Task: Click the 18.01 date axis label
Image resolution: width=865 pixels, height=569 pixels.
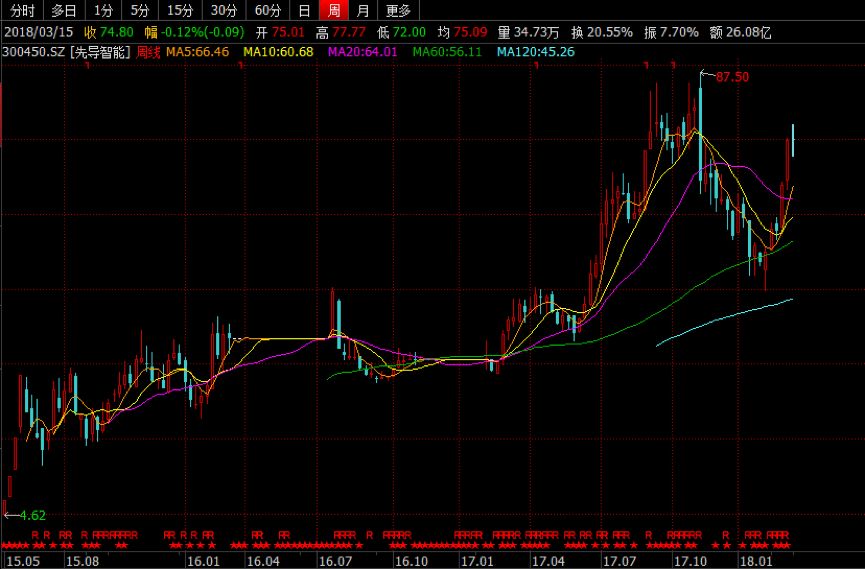Action: (756, 561)
